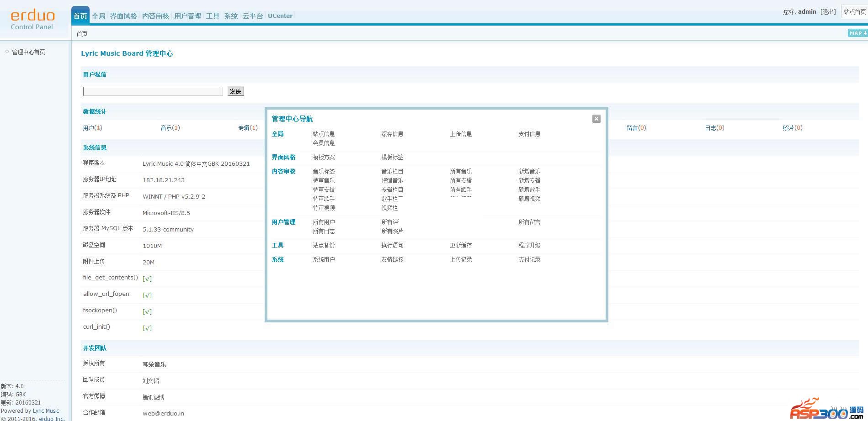Open 模板标签 in the navigation popup
This screenshot has width=868, height=421.
point(392,157)
